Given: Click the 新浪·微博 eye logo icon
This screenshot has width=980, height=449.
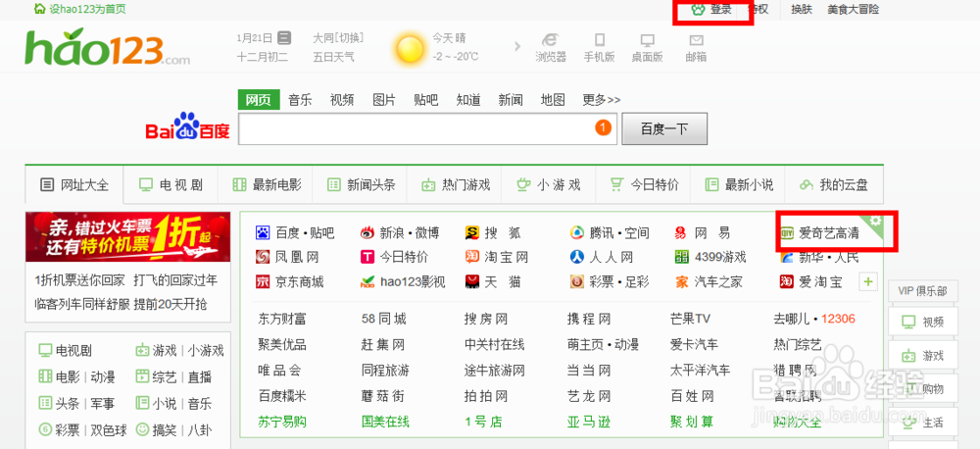Looking at the screenshot, I should (367, 233).
